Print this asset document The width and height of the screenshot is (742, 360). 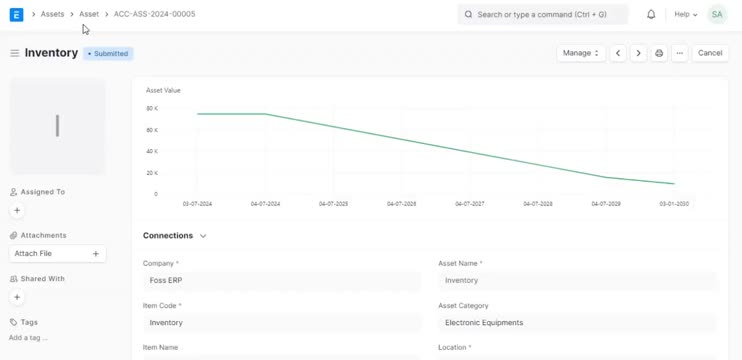(x=659, y=53)
